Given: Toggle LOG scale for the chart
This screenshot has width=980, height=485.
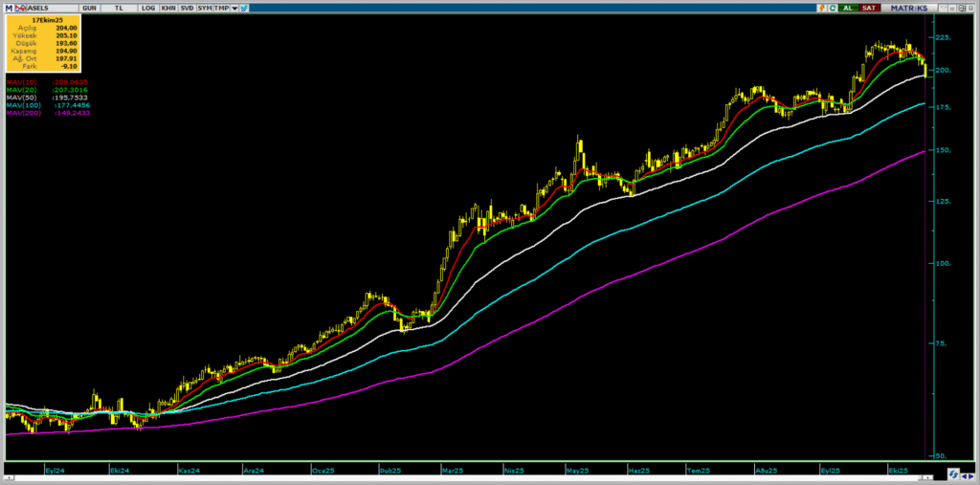Looking at the screenshot, I should click(147, 8).
